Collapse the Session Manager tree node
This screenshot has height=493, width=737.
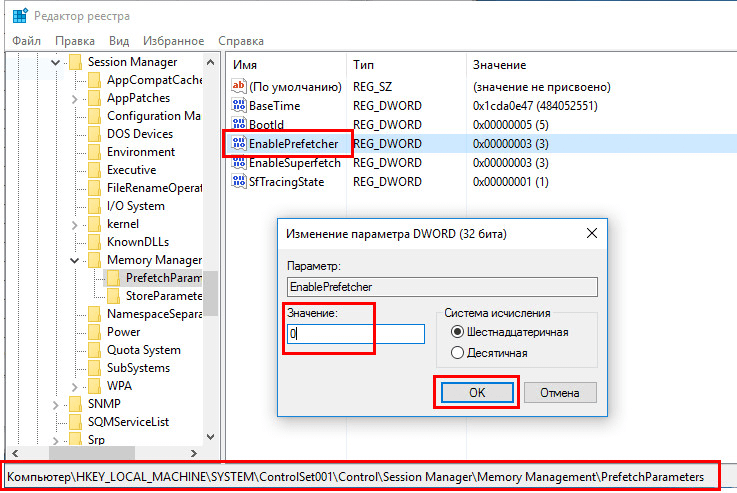pos(55,62)
